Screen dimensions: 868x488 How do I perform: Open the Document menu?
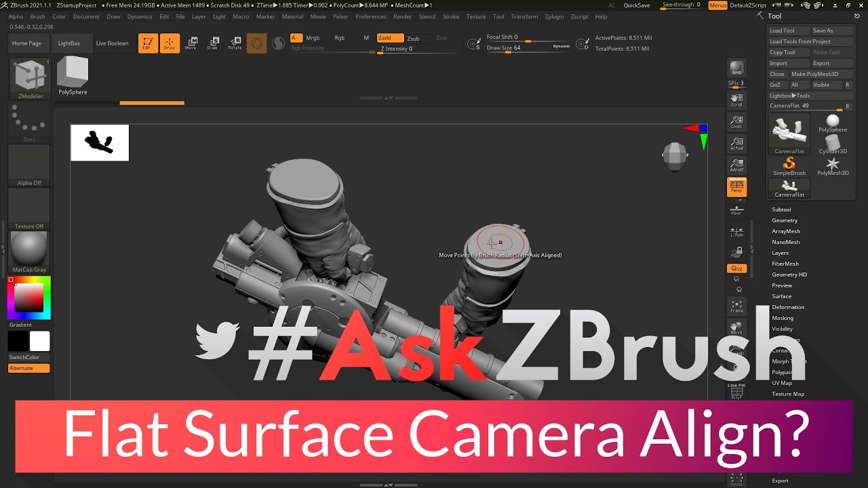(x=86, y=16)
